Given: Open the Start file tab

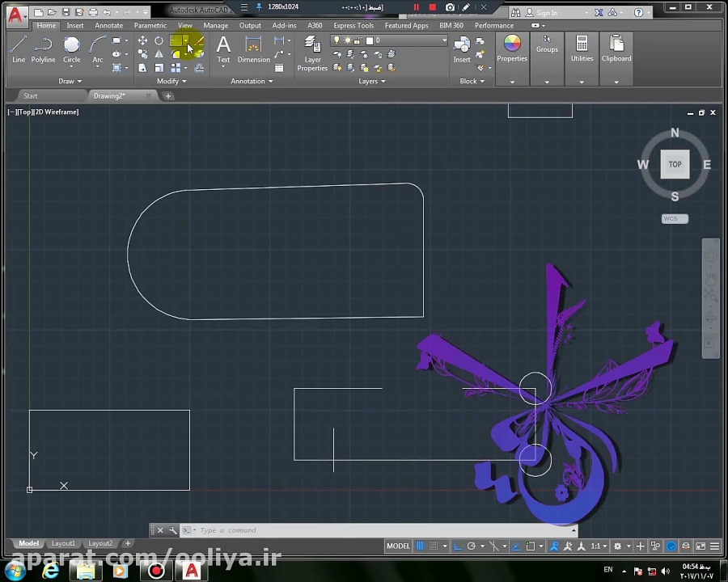Looking at the screenshot, I should pyautogui.click(x=31, y=96).
